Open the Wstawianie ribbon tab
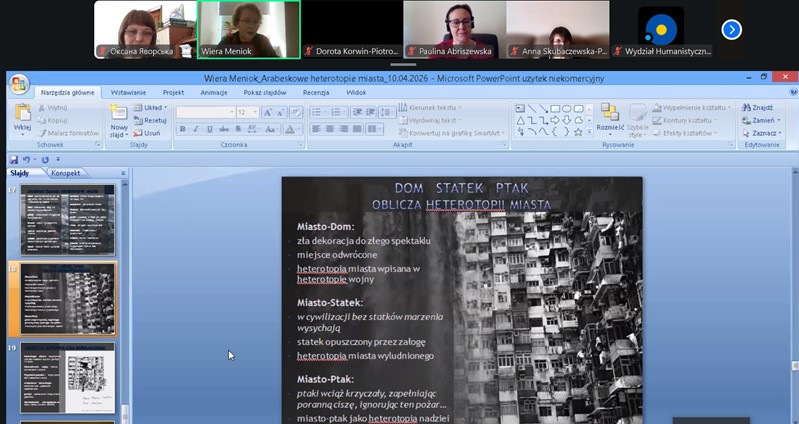The width and height of the screenshot is (799, 424). 129,92
